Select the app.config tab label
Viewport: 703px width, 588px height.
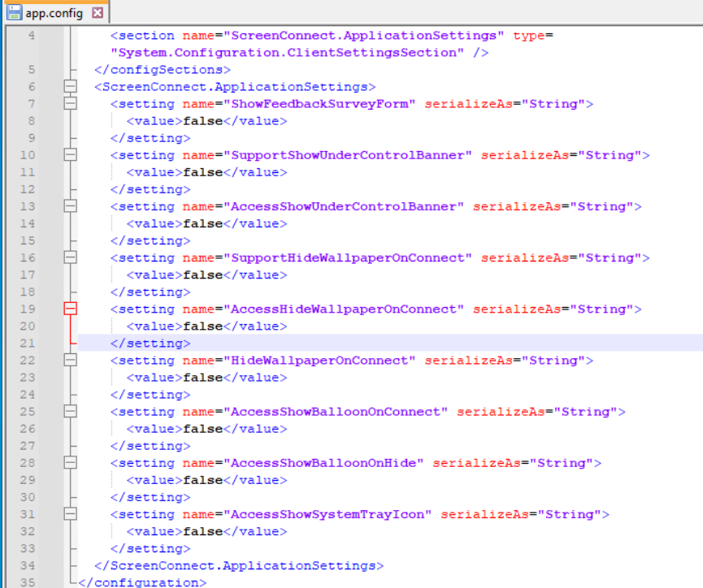click(x=54, y=13)
